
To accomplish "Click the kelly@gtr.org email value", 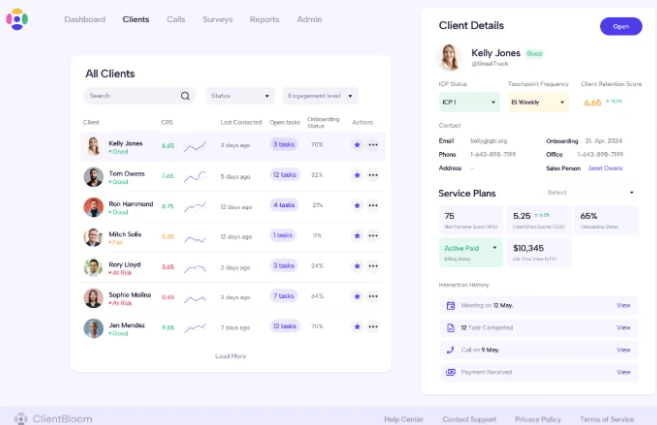I will (489, 141).
